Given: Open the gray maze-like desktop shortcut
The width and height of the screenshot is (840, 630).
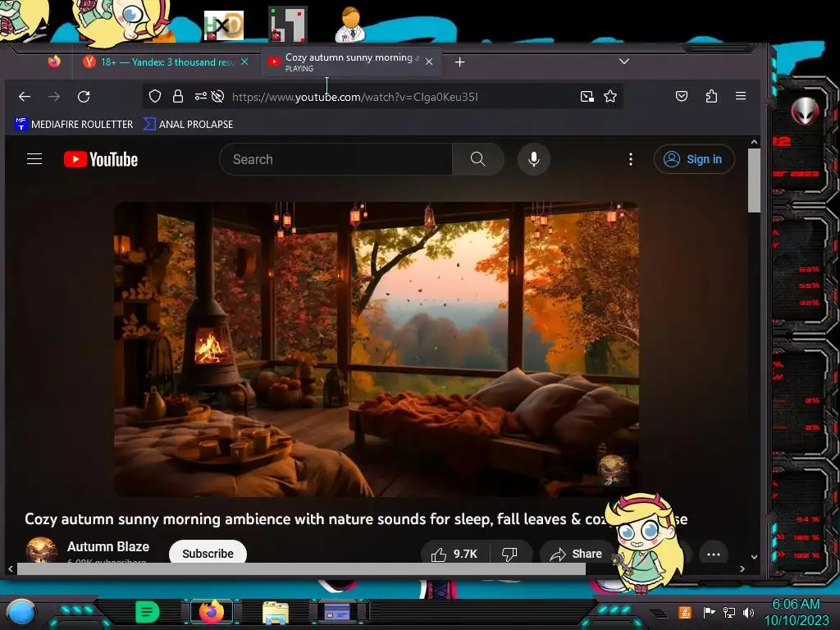Looking at the screenshot, I should (288, 24).
